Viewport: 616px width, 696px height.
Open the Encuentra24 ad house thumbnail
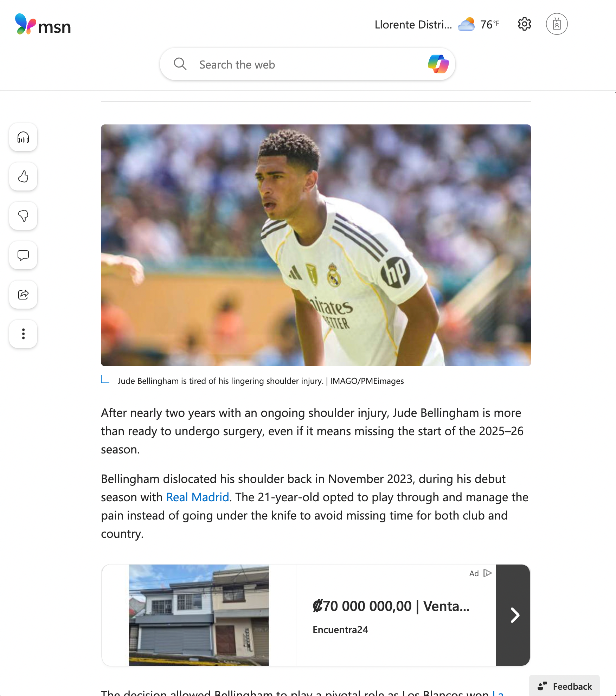pos(199,615)
